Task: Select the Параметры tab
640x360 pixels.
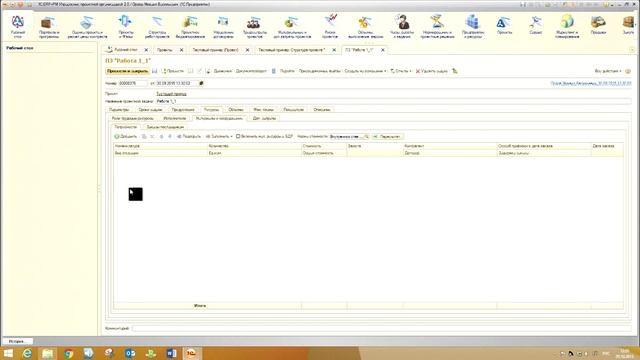Action: pyautogui.click(x=119, y=110)
